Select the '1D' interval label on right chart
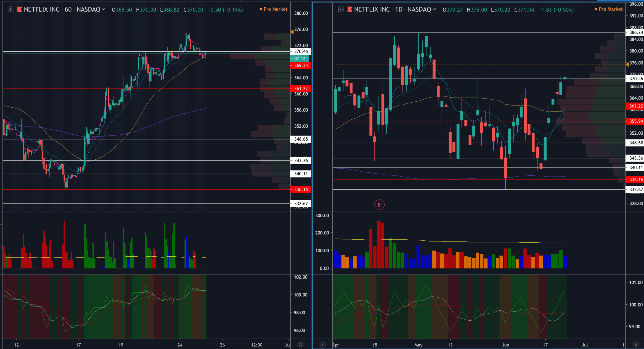Viewport: 644px width, 349px height. (x=399, y=10)
